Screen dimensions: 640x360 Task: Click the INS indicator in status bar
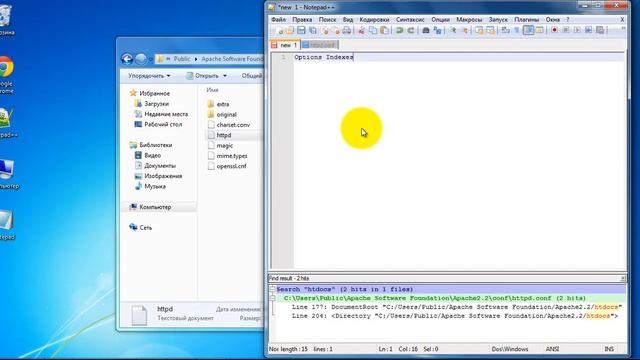coord(609,349)
